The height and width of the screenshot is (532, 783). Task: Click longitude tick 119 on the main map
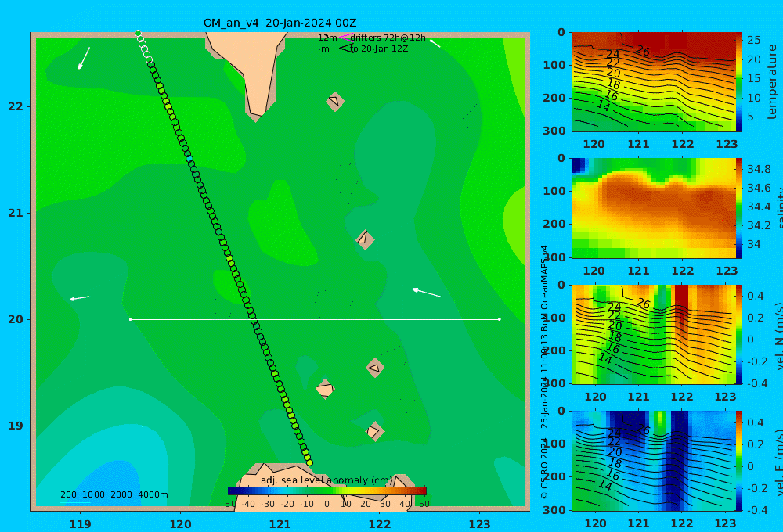tap(81, 524)
